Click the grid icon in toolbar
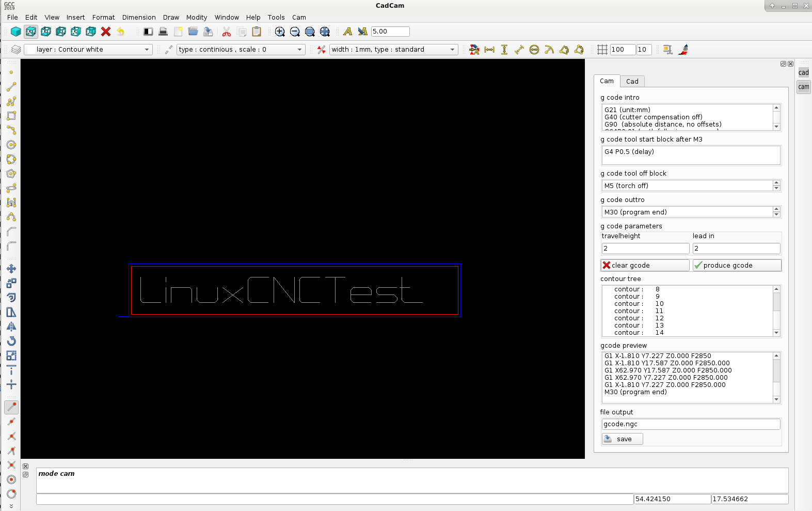The height and width of the screenshot is (511, 812). coord(602,50)
